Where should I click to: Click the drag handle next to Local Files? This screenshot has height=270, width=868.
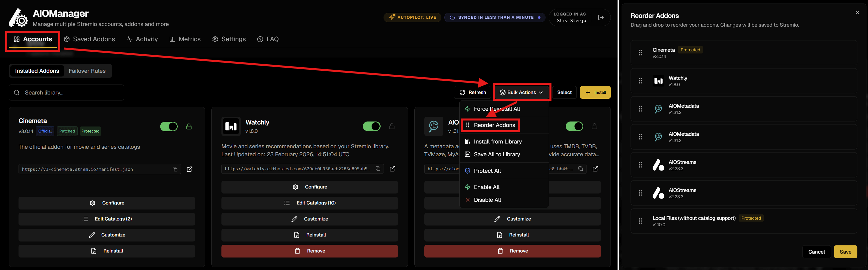point(640,221)
